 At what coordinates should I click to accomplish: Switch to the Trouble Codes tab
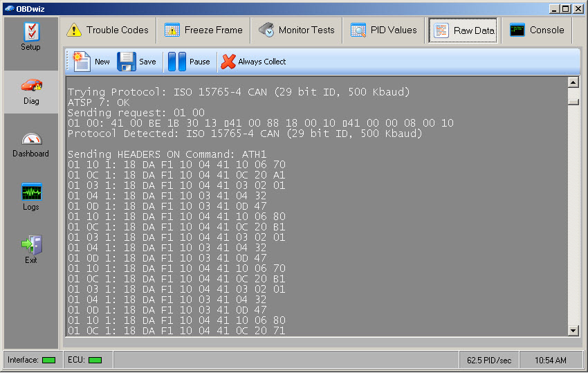point(108,30)
